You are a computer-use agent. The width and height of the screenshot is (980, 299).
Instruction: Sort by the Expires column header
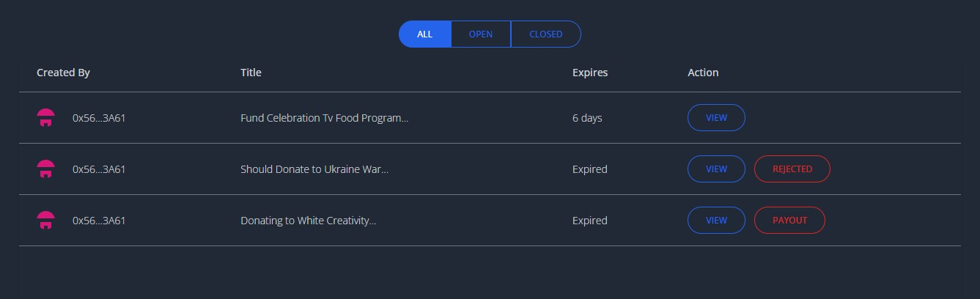590,73
